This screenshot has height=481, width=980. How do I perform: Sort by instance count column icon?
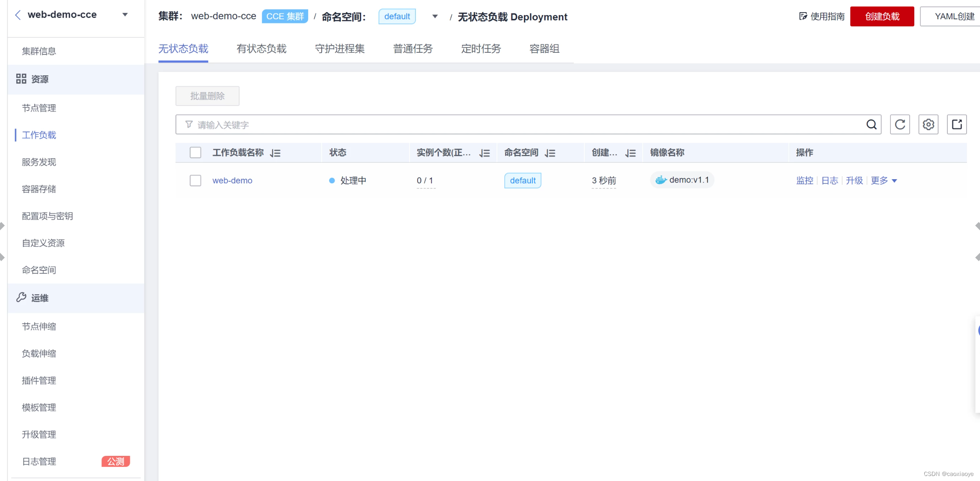tap(485, 153)
